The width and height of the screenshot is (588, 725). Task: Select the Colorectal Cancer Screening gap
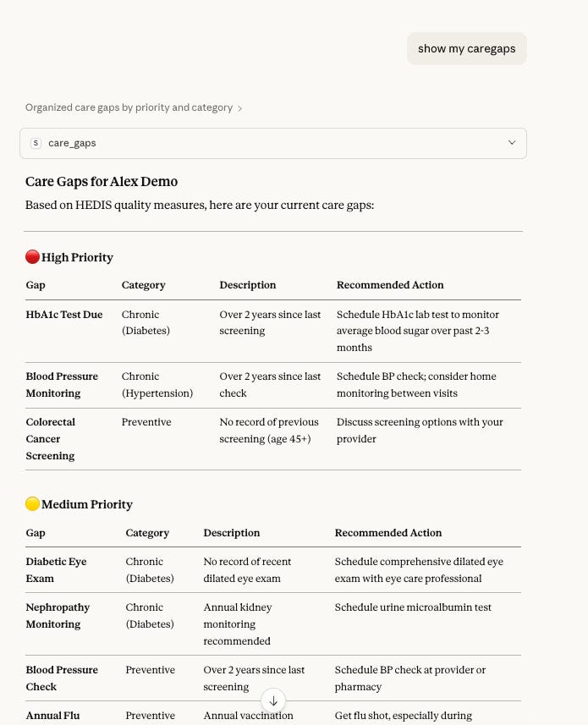click(x=51, y=439)
